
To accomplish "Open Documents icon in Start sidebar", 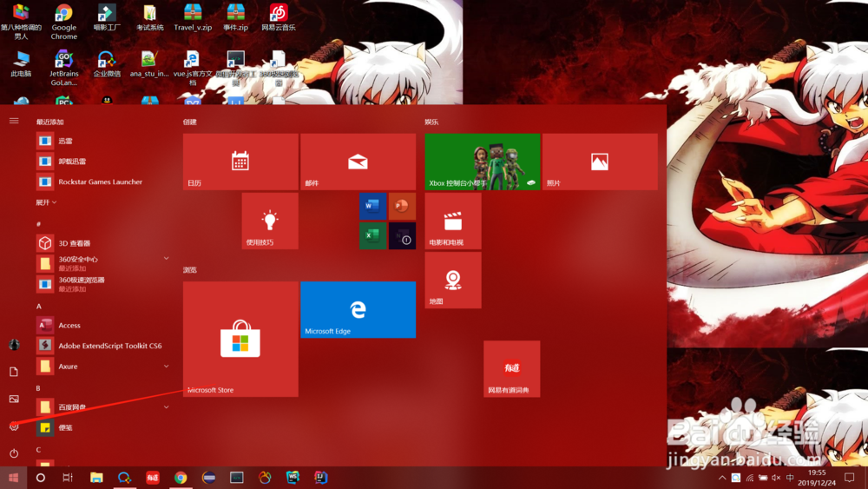I will (14, 372).
